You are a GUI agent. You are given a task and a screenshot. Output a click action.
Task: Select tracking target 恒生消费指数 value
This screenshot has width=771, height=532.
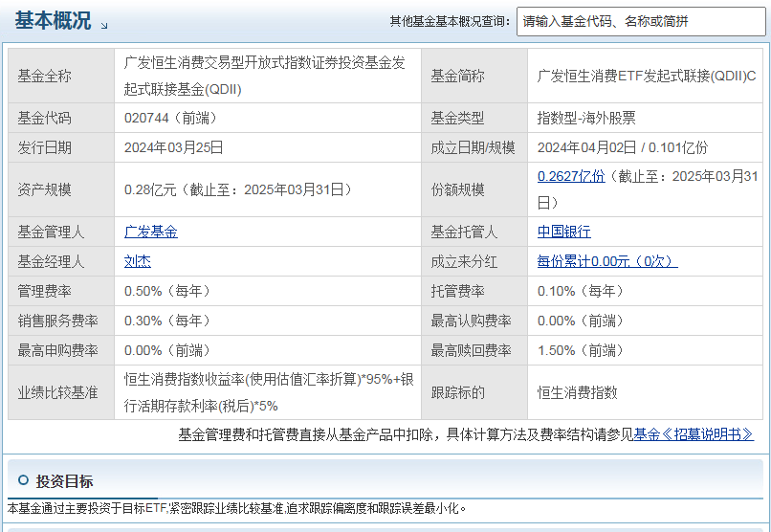(x=577, y=392)
